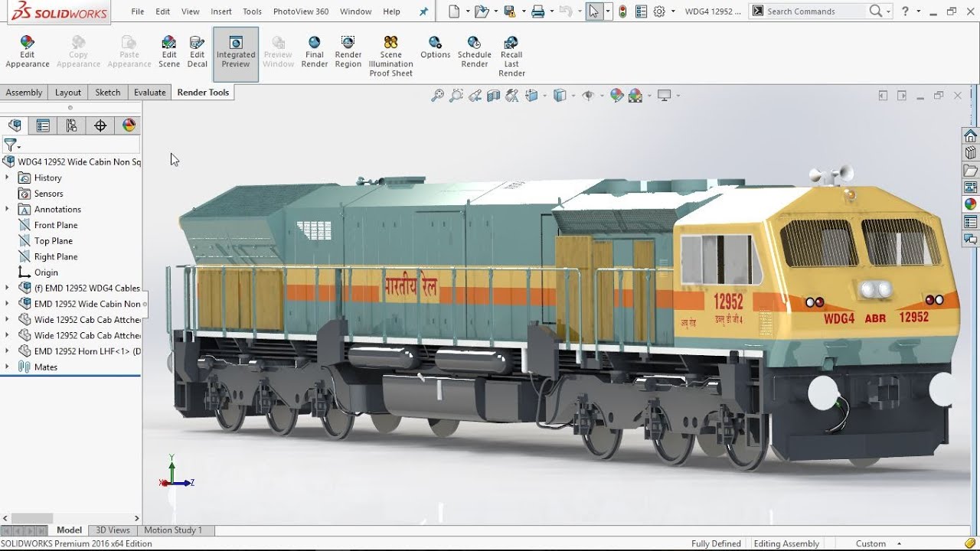Image resolution: width=980 pixels, height=551 pixels.
Task: Click Edit Appearance in heads-up toolbar
Action: 617,96
